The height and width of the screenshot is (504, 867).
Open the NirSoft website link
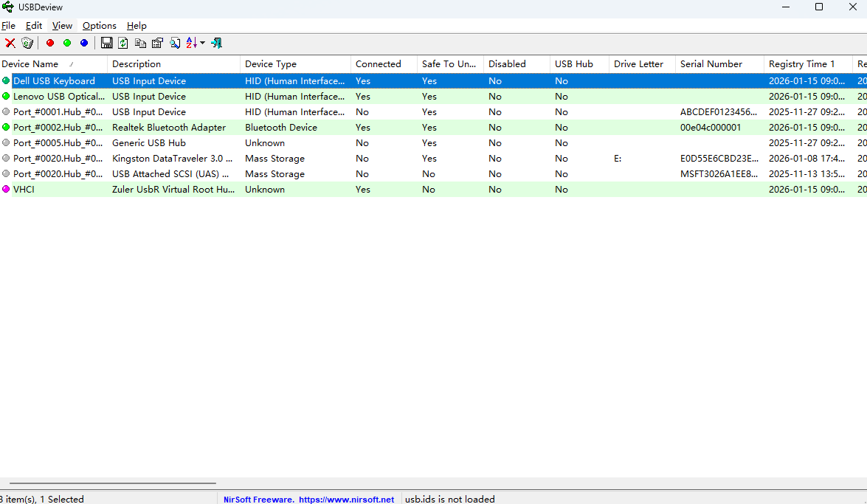[346, 500]
